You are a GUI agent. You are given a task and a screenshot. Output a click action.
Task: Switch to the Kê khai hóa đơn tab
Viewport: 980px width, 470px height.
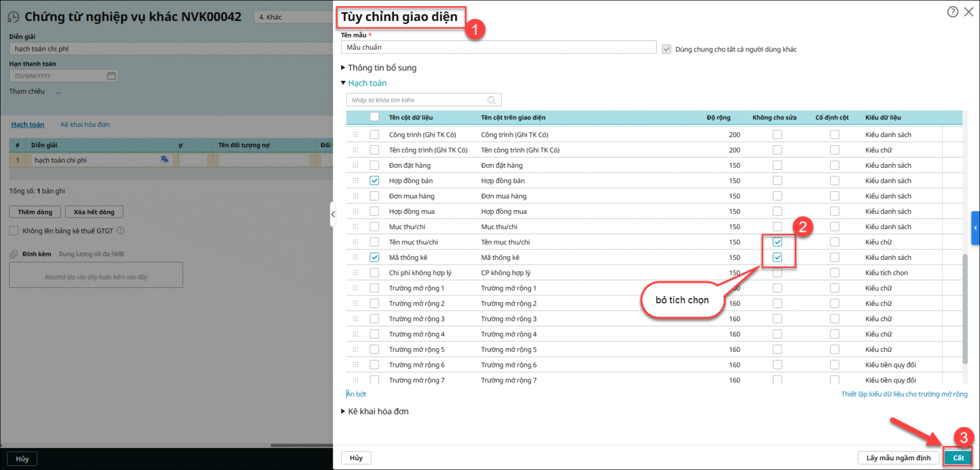coord(85,124)
